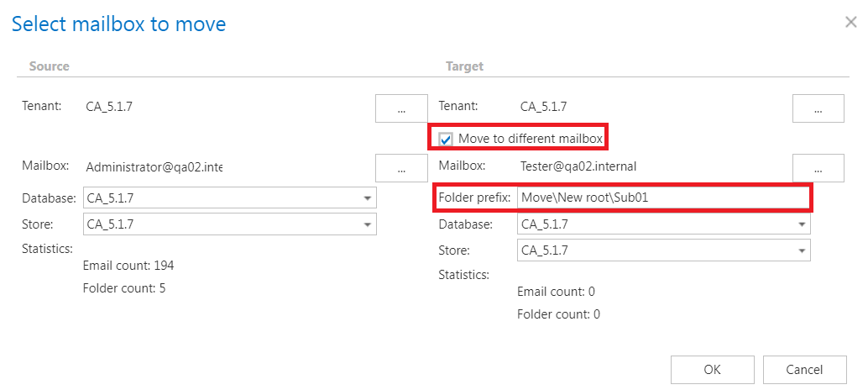The height and width of the screenshot is (390, 868).
Task: Browse for the target tenant
Action: coord(818,108)
